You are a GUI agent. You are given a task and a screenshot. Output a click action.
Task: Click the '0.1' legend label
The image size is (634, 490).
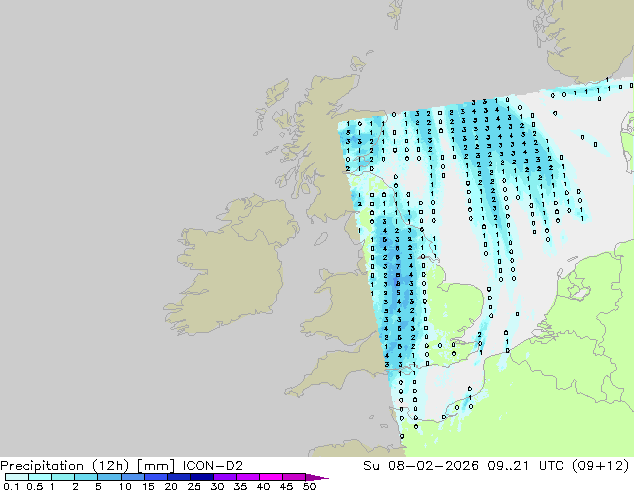pos(11,486)
